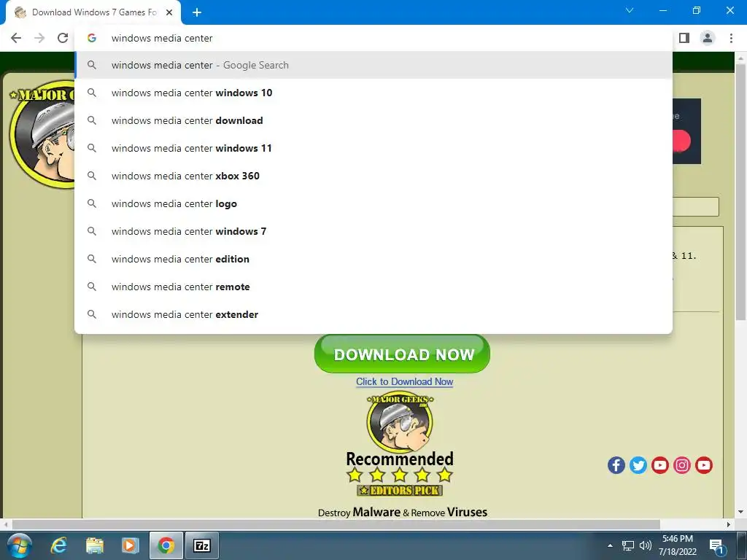This screenshot has width=747, height=560.
Task: Select suggestion 'windows media center logo'
Action: (x=373, y=203)
